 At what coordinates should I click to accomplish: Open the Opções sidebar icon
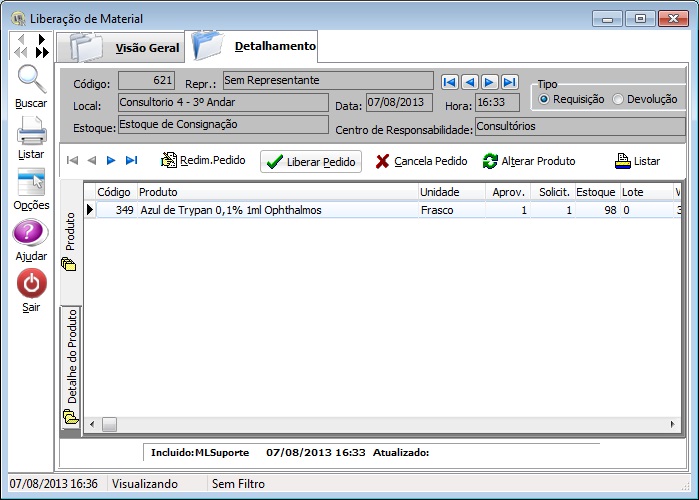point(31,182)
